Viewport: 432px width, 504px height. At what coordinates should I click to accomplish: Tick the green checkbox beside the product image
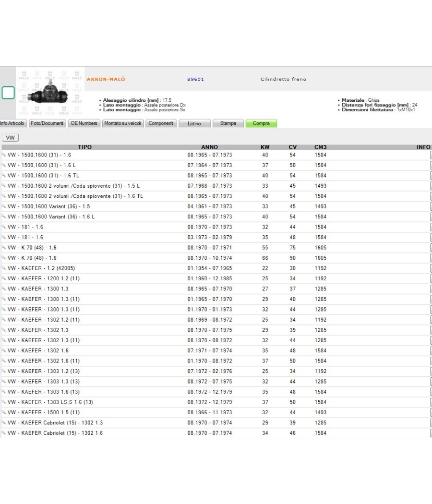tap(8, 93)
